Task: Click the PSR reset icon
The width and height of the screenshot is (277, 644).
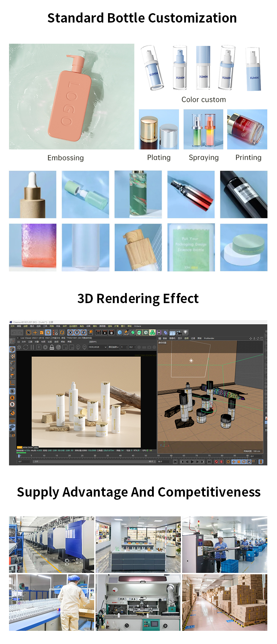Action: tap(56, 332)
